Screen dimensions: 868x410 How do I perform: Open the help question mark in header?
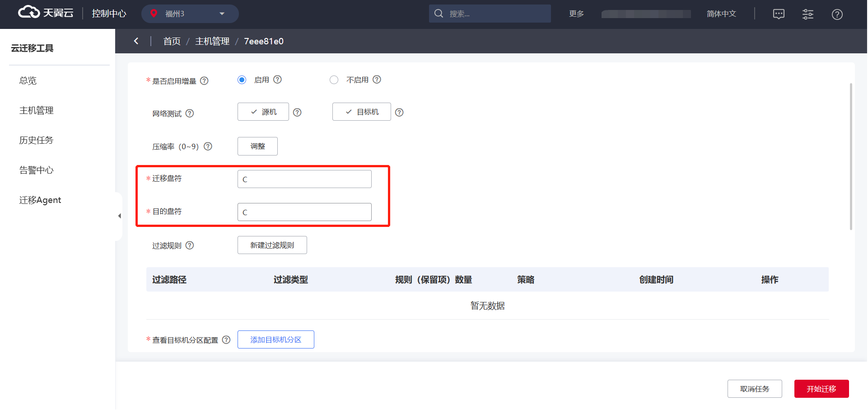click(x=837, y=14)
